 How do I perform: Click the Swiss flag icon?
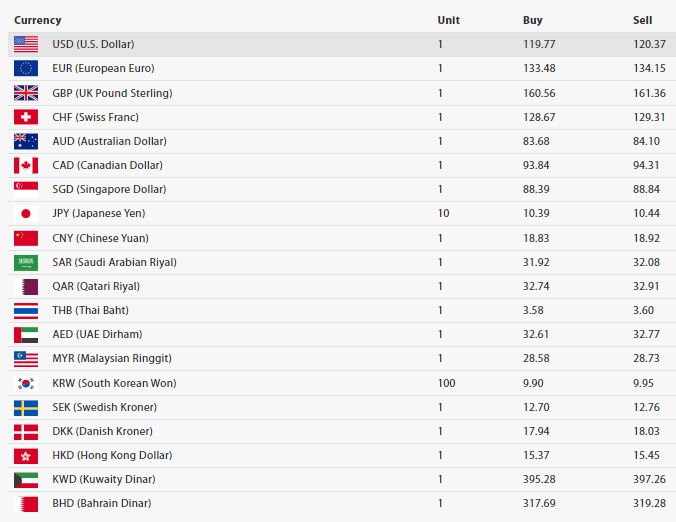[x=26, y=117]
